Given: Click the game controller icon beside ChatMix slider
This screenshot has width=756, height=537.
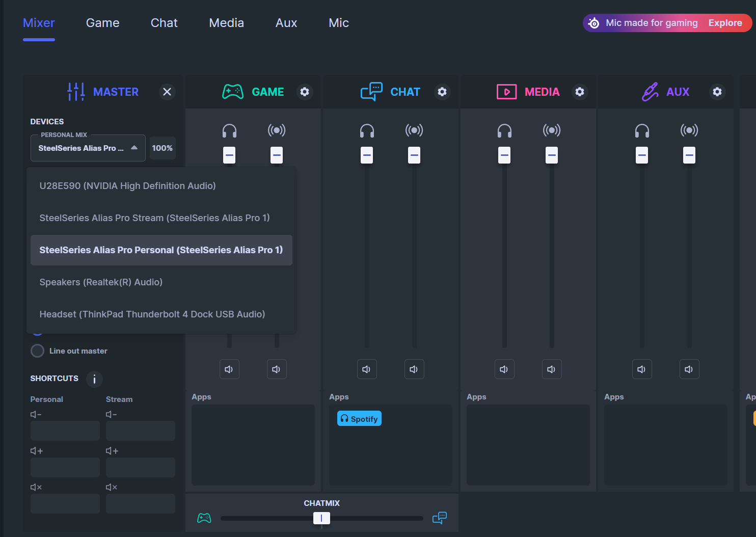Looking at the screenshot, I should pos(204,518).
